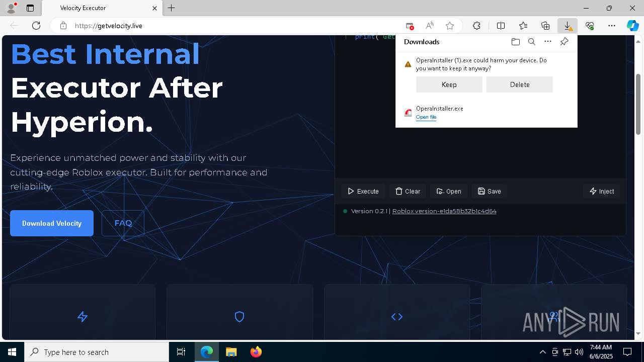Open the taskbar clock showing 7:44 AM
This screenshot has height=362, width=644.
click(601, 352)
